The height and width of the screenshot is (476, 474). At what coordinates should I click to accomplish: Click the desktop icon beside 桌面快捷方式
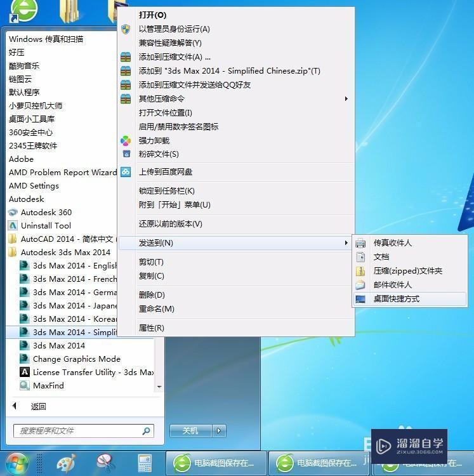(360, 299)
